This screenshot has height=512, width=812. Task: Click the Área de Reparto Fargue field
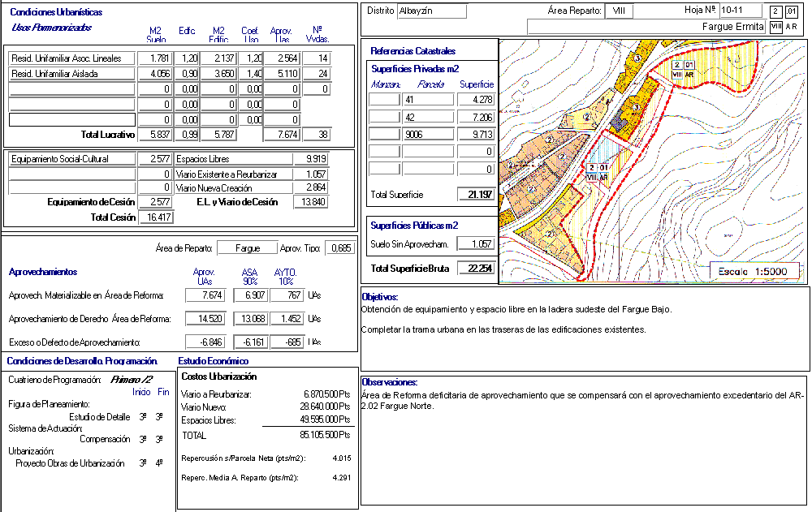(x=247, y=248)
